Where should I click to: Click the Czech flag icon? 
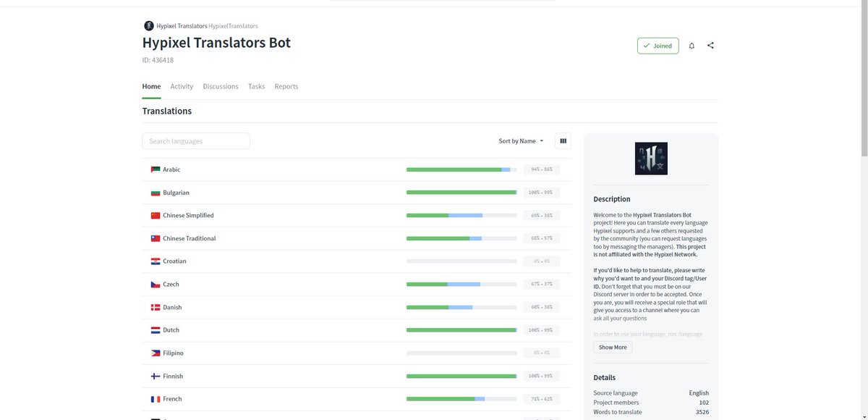156,285
